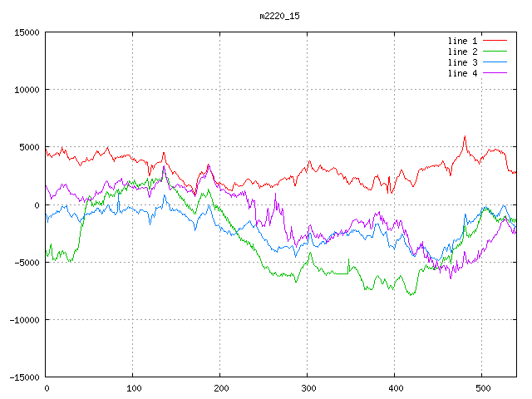This screenshot has width=532, height=399.
Task: Click the purple line 4 legend sample
Action: pos(495,73)
